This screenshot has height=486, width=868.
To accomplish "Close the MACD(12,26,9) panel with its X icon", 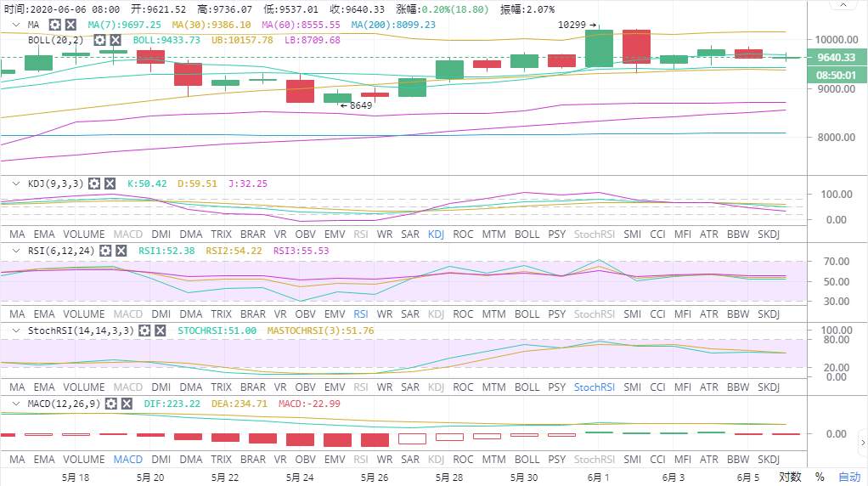I will tap(127, 404).
